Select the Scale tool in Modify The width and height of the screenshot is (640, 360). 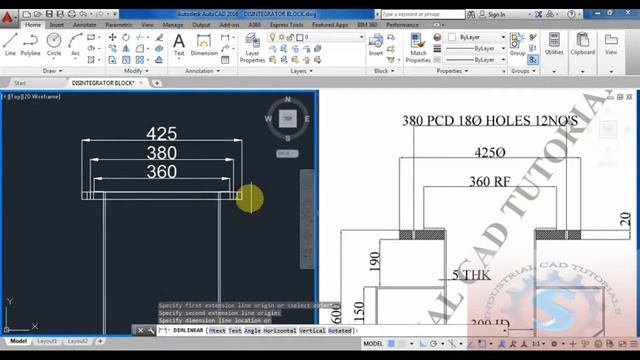[x=126, y=60]
